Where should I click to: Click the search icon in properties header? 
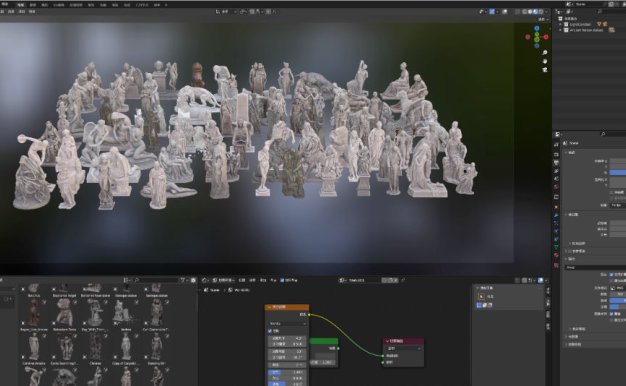(x=603, y=134)
